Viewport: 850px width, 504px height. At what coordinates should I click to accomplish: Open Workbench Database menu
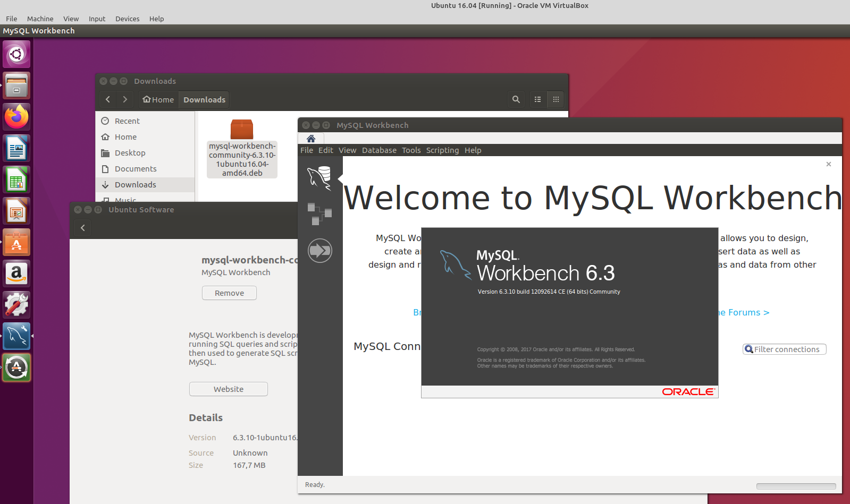[x=380, y=150]
